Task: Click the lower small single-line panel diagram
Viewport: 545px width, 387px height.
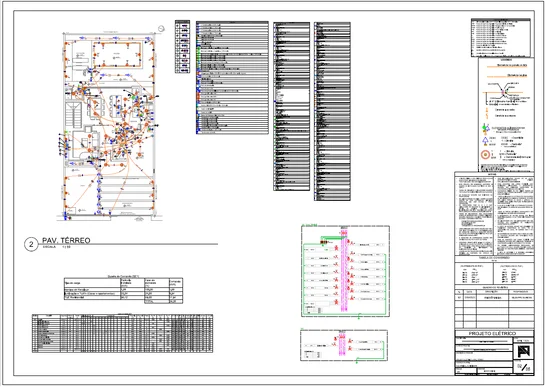Action: [x=344, y=345]
